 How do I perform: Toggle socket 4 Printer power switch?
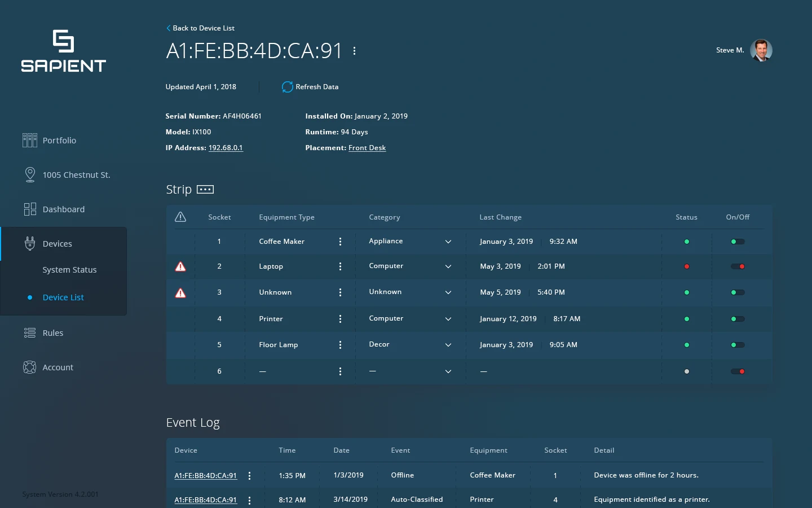738,319
